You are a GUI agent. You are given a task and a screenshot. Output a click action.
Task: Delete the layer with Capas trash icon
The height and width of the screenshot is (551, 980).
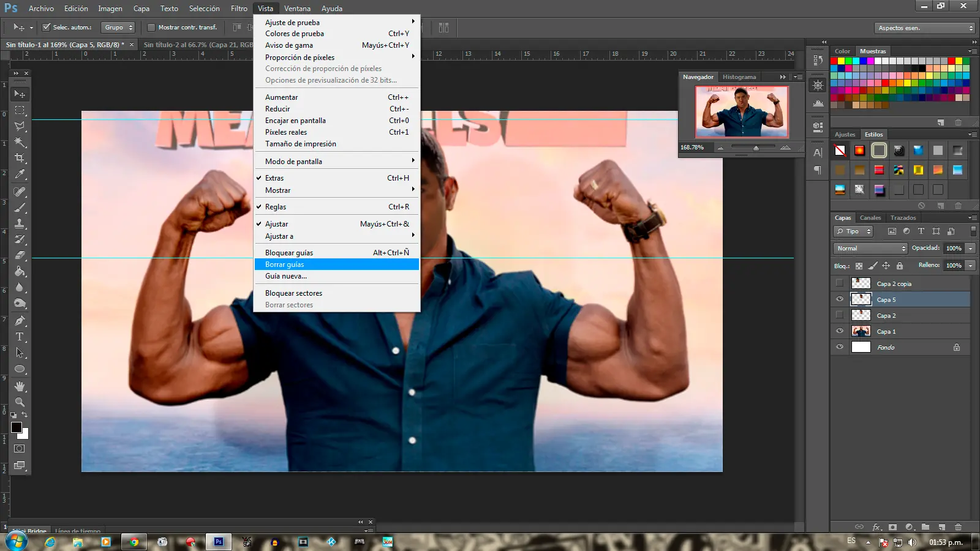pos(959,527)
